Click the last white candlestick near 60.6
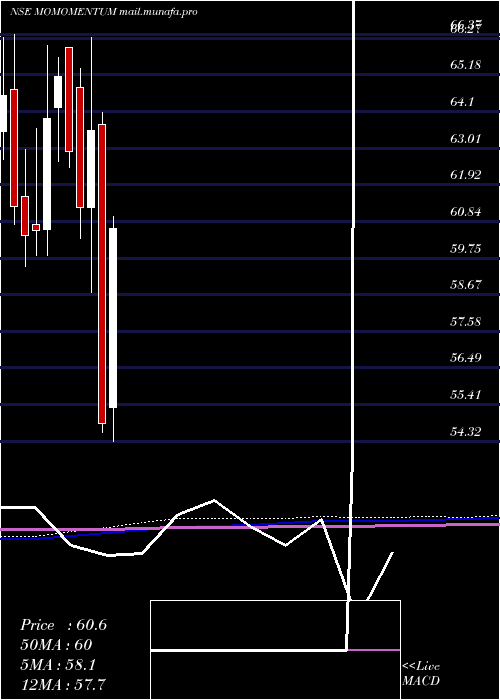Screen dimensions: 500x700 click(113, 318)
